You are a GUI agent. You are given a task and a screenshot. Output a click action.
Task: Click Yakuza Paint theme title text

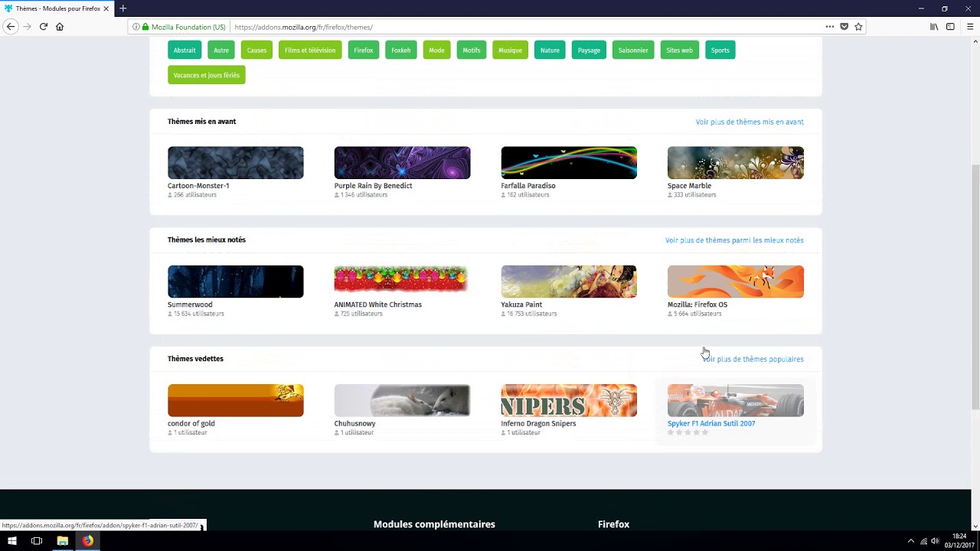coord(521,305)
